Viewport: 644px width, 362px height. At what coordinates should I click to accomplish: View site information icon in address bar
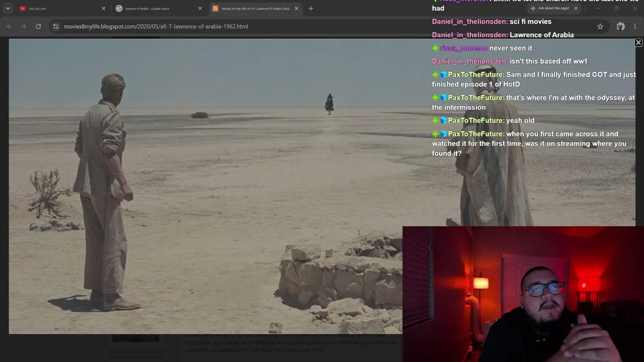tap(56, 26)
